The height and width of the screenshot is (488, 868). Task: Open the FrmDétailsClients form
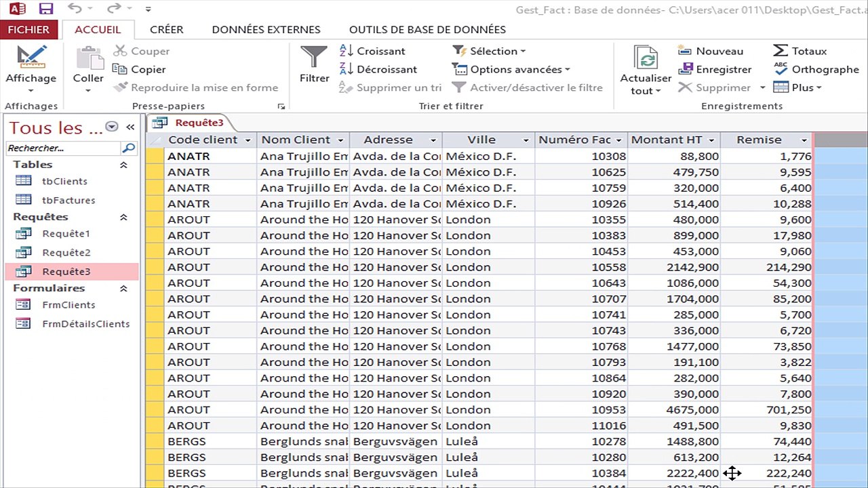point(85,324)
